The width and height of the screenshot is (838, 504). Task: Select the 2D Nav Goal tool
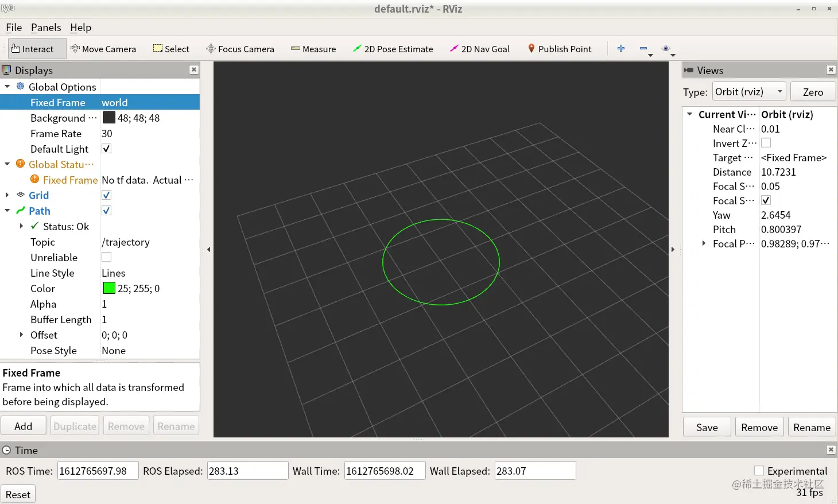coord(480,49)
